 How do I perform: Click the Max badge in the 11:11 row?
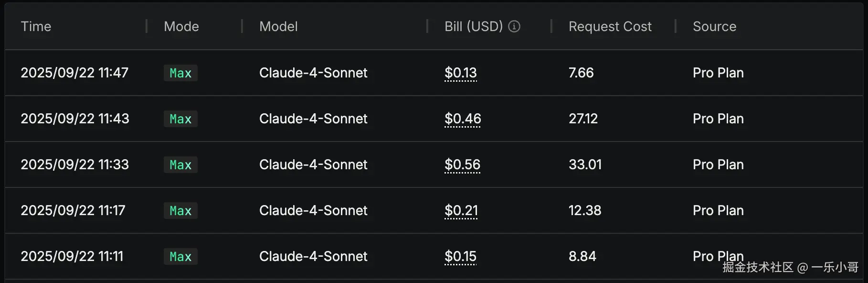click(180, 257)
